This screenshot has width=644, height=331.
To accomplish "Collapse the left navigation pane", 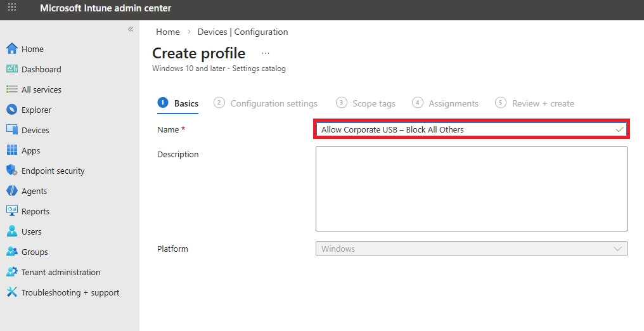I will 130,29.
